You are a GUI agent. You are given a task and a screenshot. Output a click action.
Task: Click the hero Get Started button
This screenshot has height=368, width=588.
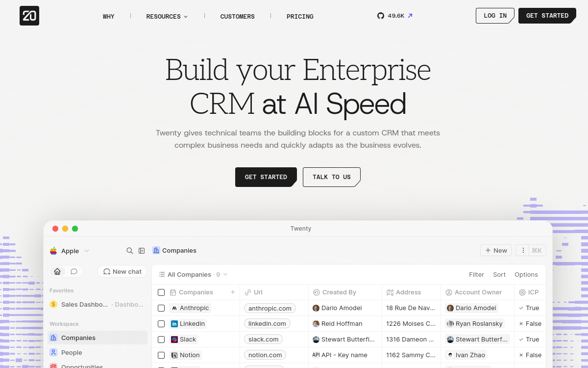coord(266,177)
